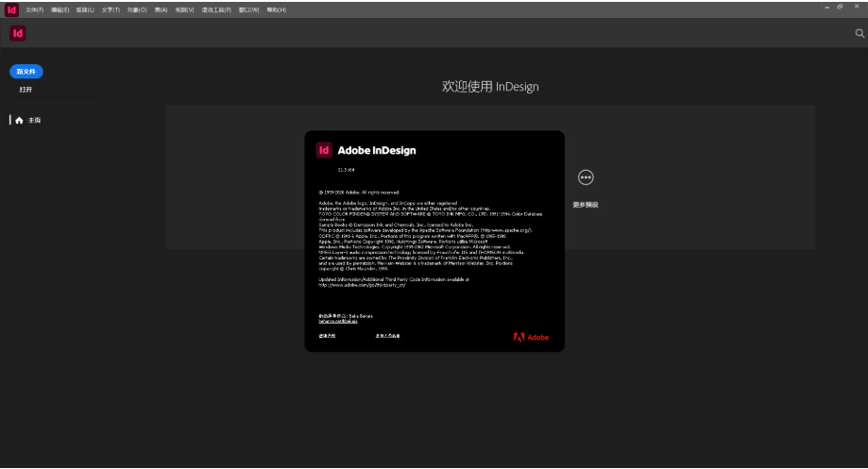The image size is (868, 469).
Task: Click the Adobe InDesign title in the About dialog
Action: click(x=377, y=150)
